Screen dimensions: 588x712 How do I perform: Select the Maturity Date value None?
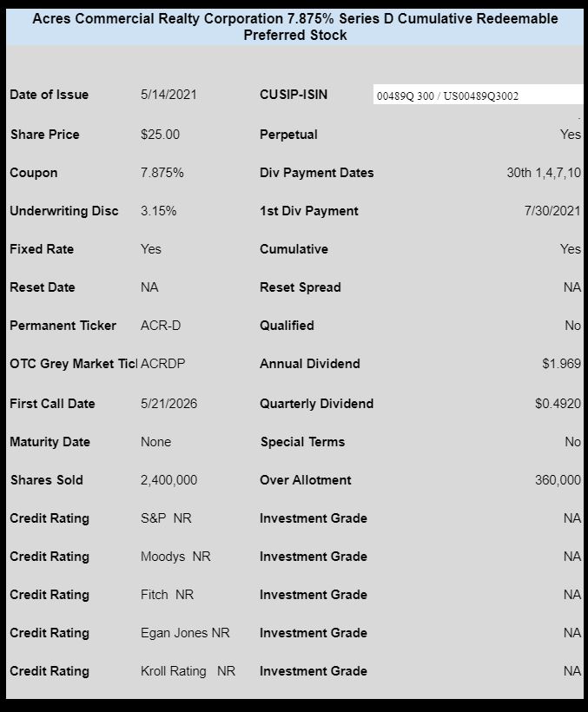pos(155,442)
